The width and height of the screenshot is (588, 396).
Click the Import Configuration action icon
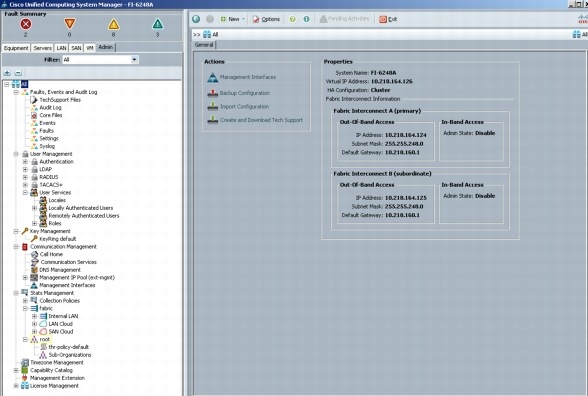click(213, 106)
